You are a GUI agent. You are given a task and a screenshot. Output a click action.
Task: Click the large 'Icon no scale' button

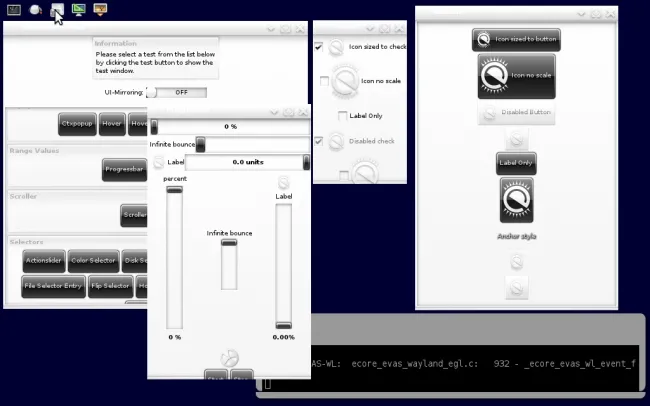coord(517,76)
